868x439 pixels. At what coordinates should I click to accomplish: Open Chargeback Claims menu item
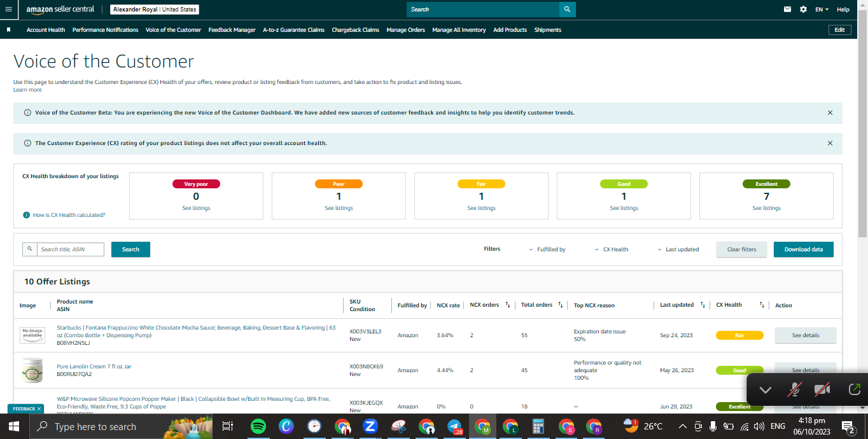click(355, 30)
